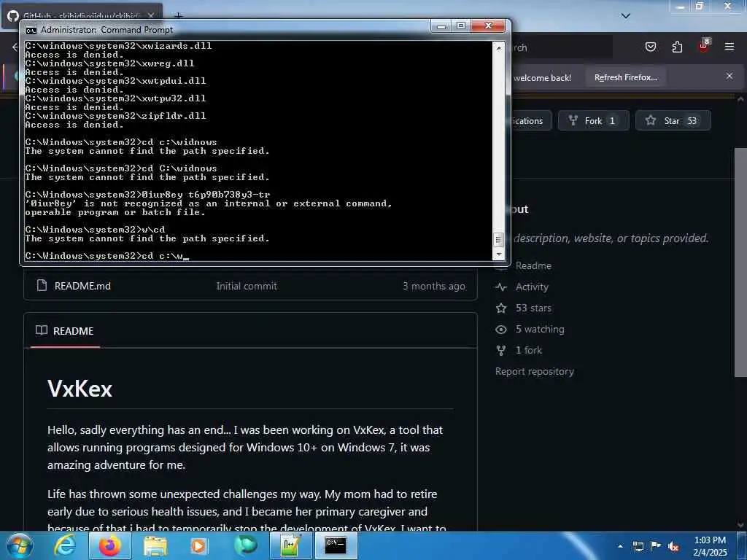Click the README book icon
Image resolution: width=747 pixels, height=560 pixels.
(42, 330)
